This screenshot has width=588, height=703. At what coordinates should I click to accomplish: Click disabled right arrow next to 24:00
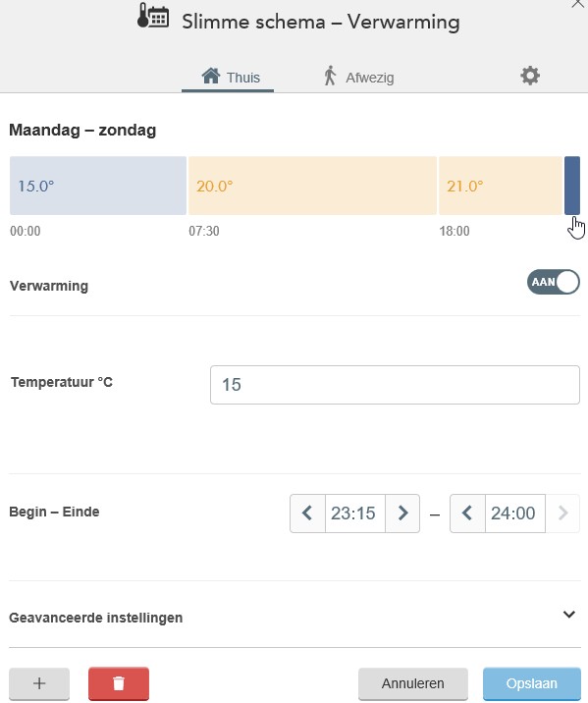click(x=562, y=513)
